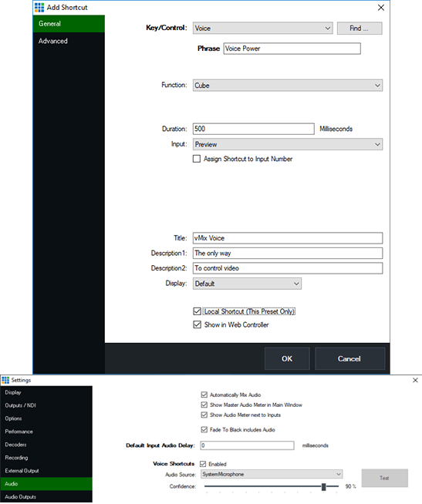Open the Input dropdown set to Preview

click(288, 144)
